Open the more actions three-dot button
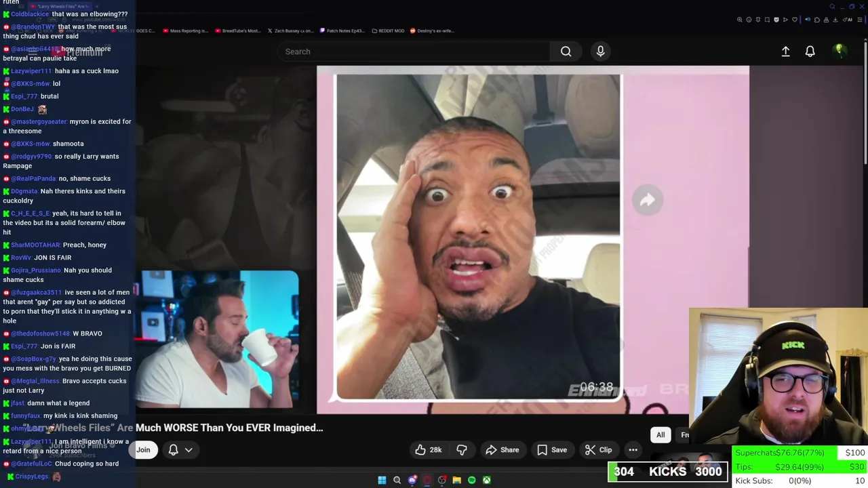The width and height of the screenshot is (868, 488). 633,450
